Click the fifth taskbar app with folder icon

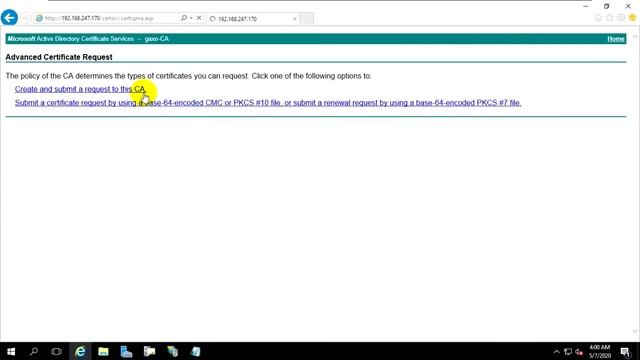[149, 351]
